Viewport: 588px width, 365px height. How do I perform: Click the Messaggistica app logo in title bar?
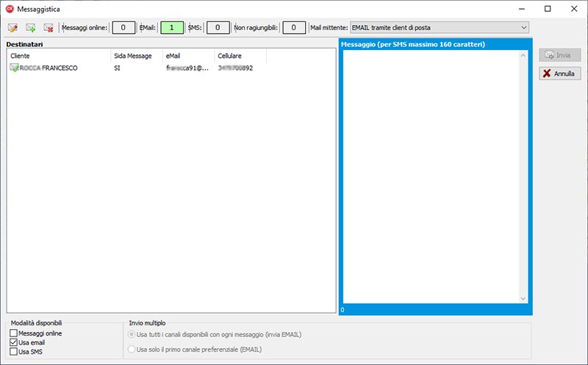pyautogui.click(x=10, y=9)
